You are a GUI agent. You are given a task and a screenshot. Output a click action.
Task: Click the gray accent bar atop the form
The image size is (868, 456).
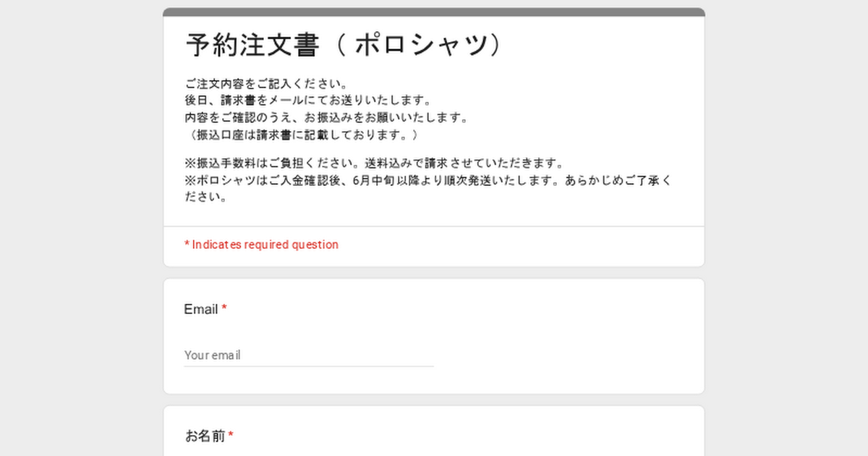(x=434, y=12)
